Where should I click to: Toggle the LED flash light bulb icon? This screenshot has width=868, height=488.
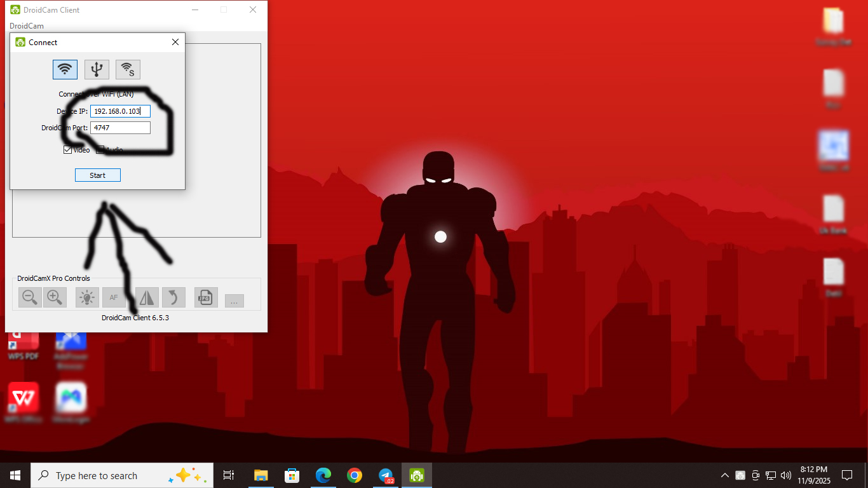tap(87, 297)
